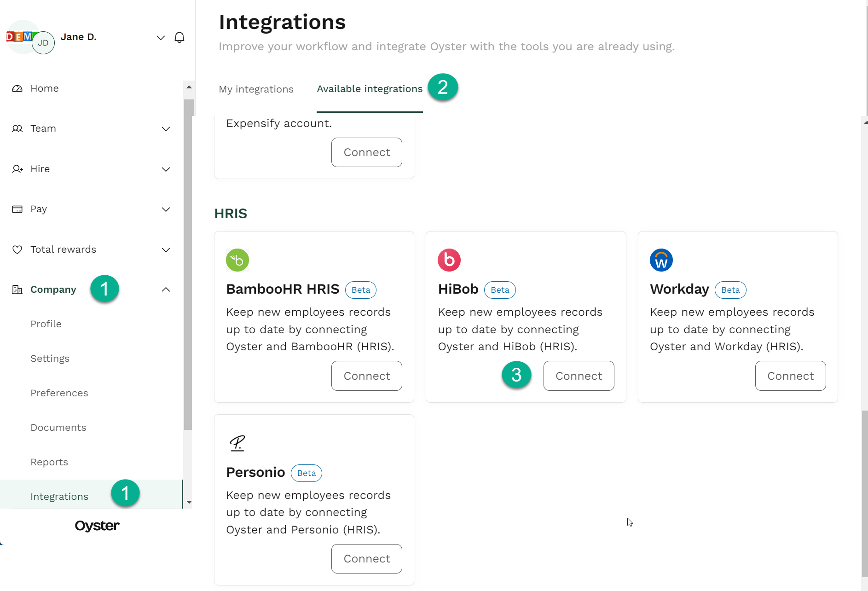Screen dimensions: 868x591
Task: Click the Company building icon
Action: (17, 290)
